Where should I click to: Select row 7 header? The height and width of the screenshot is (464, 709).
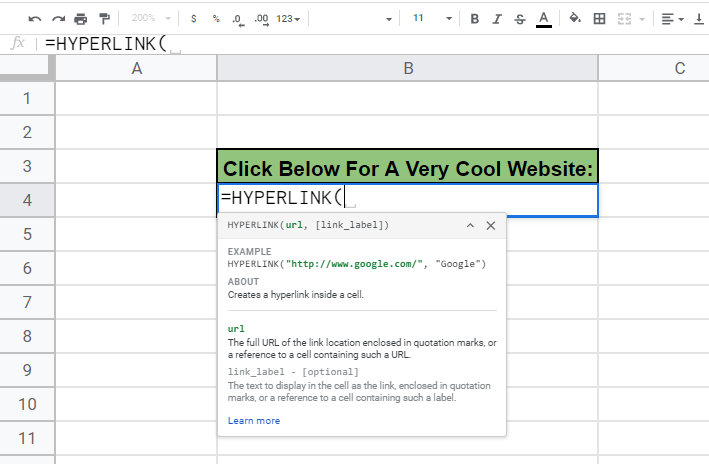pyautogui.click(x=27, y=302)
